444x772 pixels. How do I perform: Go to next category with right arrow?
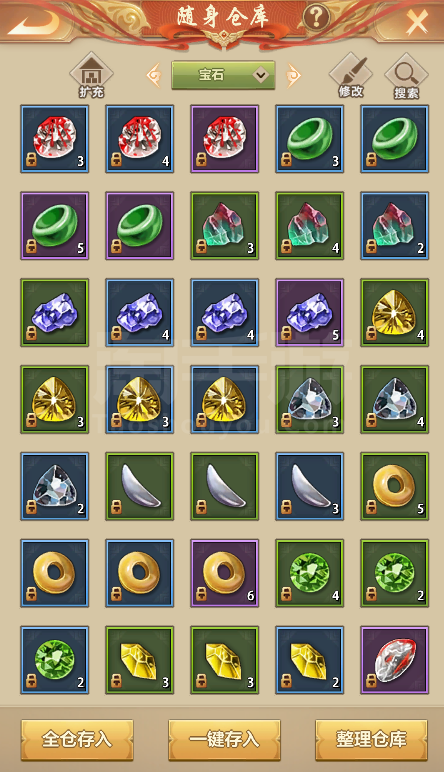click(293, 75)
